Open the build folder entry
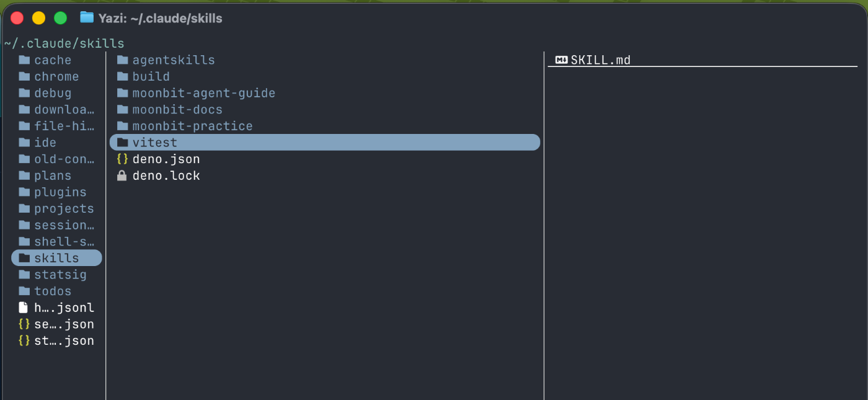This screenshot has width=868, height=400. click(x=151, y=77)
